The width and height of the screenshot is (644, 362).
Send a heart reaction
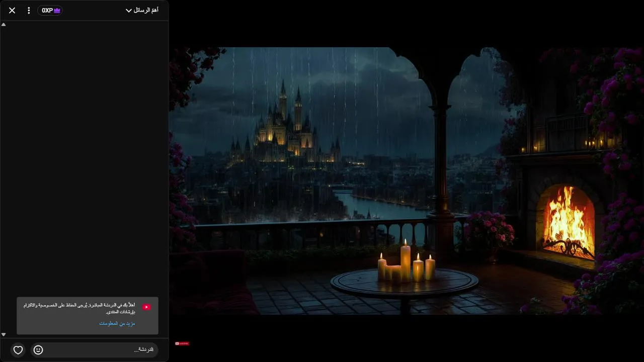coord(18,350)
